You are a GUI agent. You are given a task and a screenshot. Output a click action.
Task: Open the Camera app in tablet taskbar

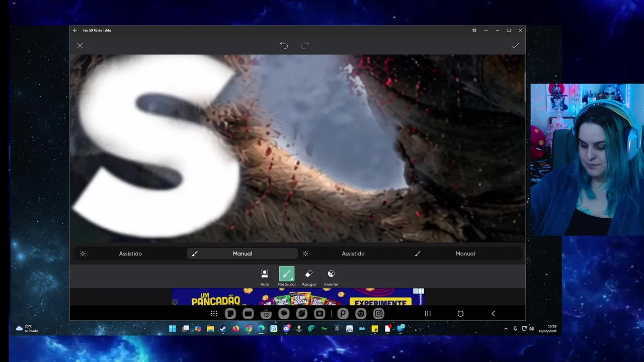click(x=319, y=314)
